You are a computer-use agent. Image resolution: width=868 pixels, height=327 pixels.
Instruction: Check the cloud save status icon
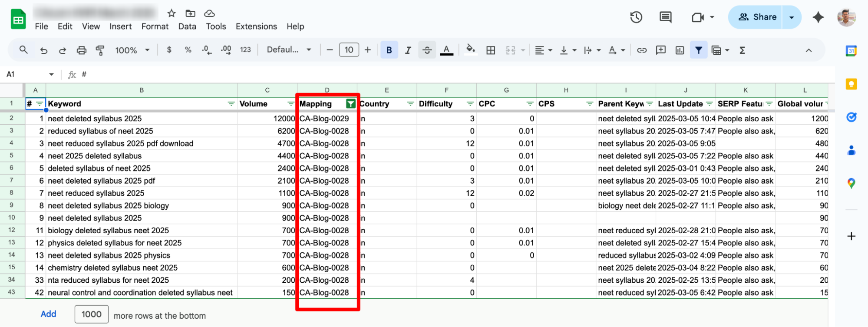pyautogui.click(x=209, y=13)
